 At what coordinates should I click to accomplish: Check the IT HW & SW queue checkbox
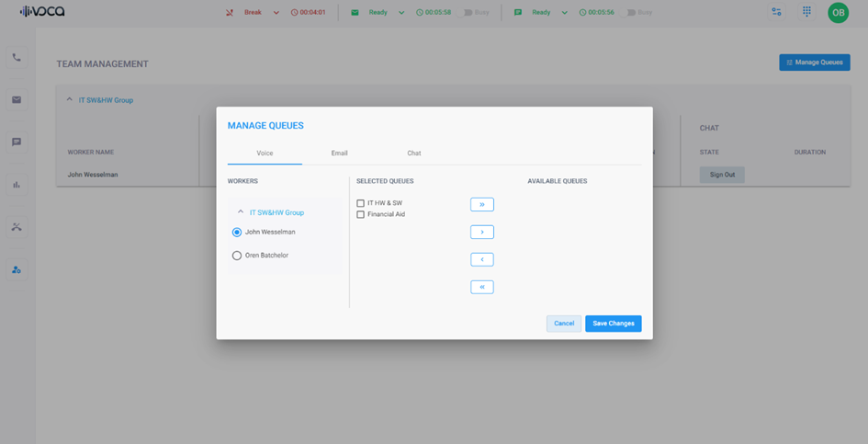tap(360, 203)
